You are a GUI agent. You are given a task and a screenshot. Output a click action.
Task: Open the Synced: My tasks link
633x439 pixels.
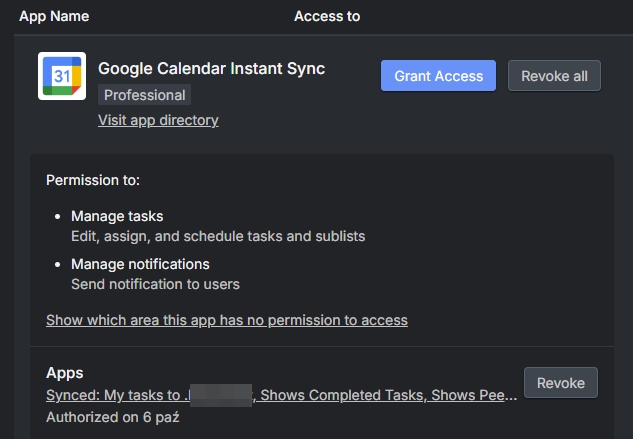click(x=281, y=395)
